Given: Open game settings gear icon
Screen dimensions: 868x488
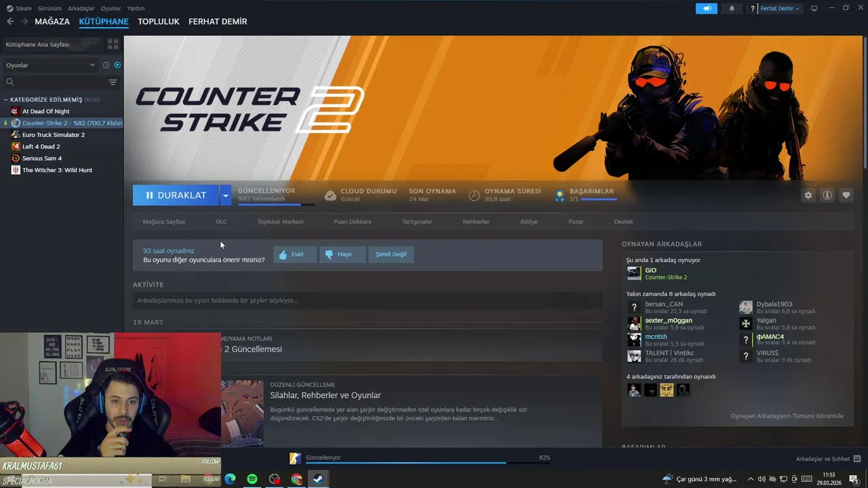Looking at the screenshot, I should [x=808, y=195].
